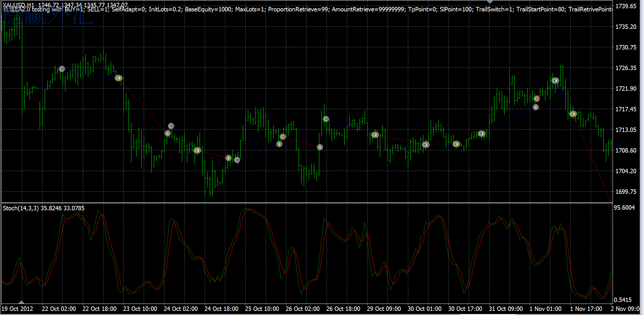Click the XAUUSD,H1 chart title
Viewport: 644px width, 315px height.
[x=18, y=5]
